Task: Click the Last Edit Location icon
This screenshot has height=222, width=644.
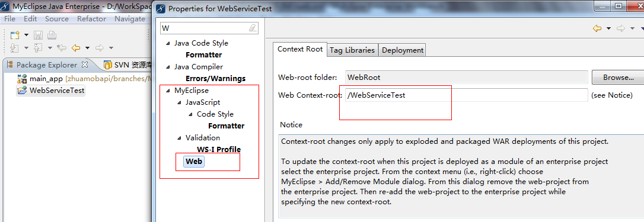Action: point(62,48)
